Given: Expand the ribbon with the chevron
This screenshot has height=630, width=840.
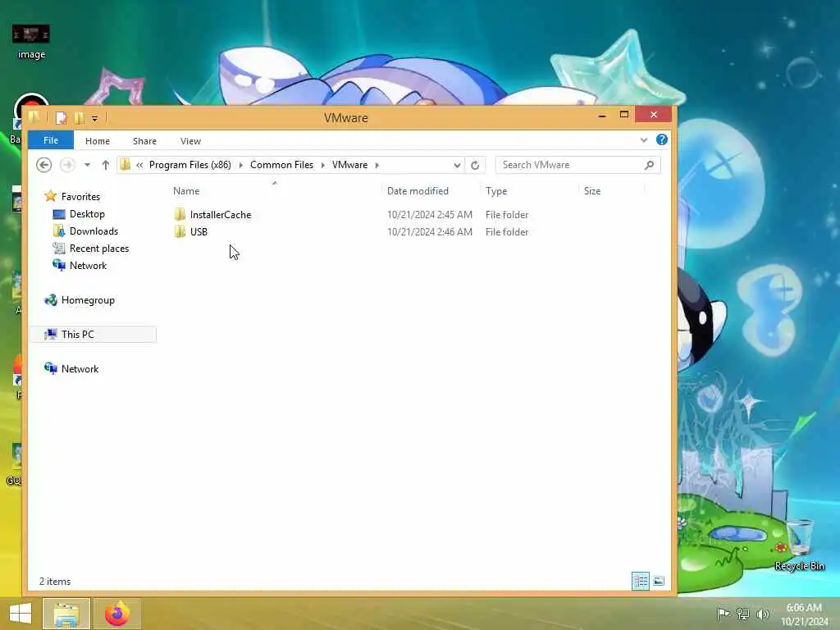Looking at the screenshot, I should coord(643,140).
